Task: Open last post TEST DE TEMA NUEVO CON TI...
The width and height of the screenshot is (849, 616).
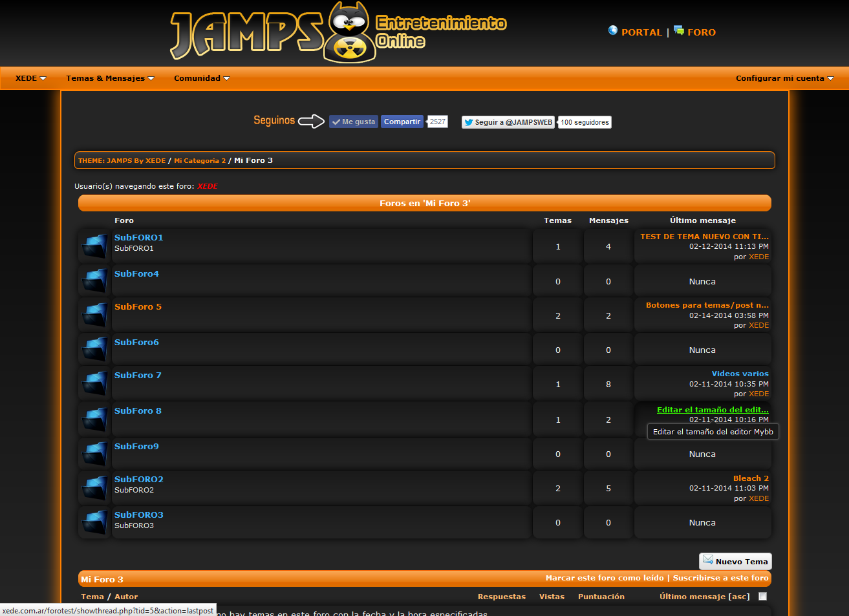Action: [704, 237]
